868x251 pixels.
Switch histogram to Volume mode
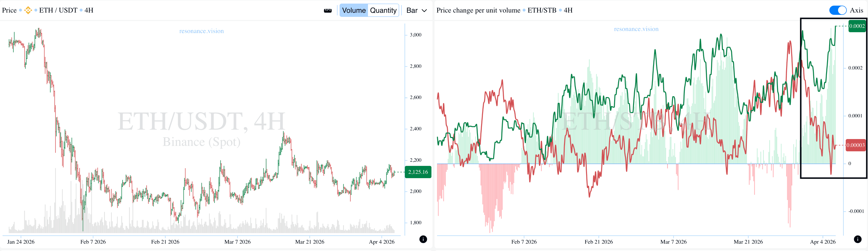coord(353,10)
